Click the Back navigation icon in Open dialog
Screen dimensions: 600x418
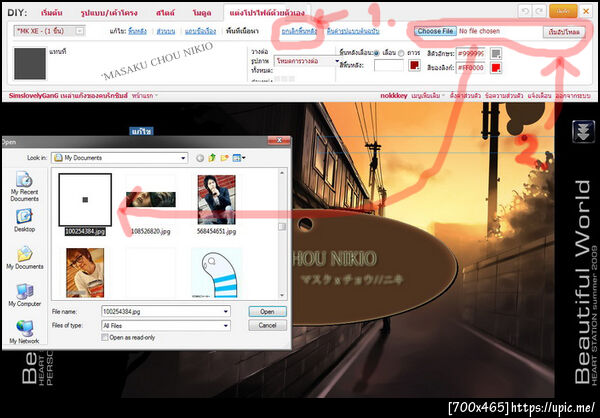(x=200, y=158)
